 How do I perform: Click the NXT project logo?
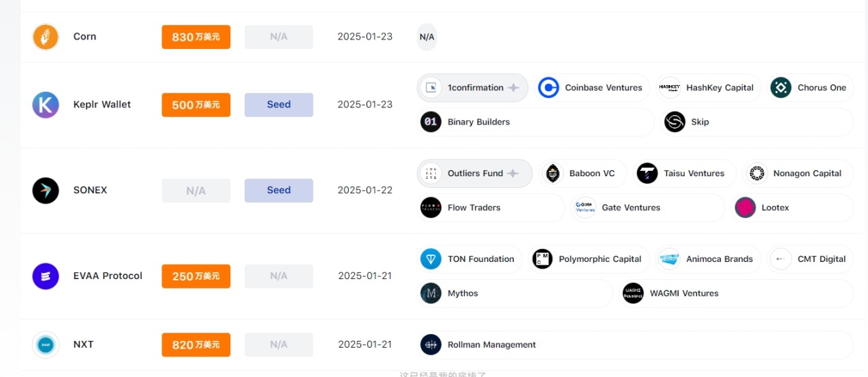pos(46,345)
